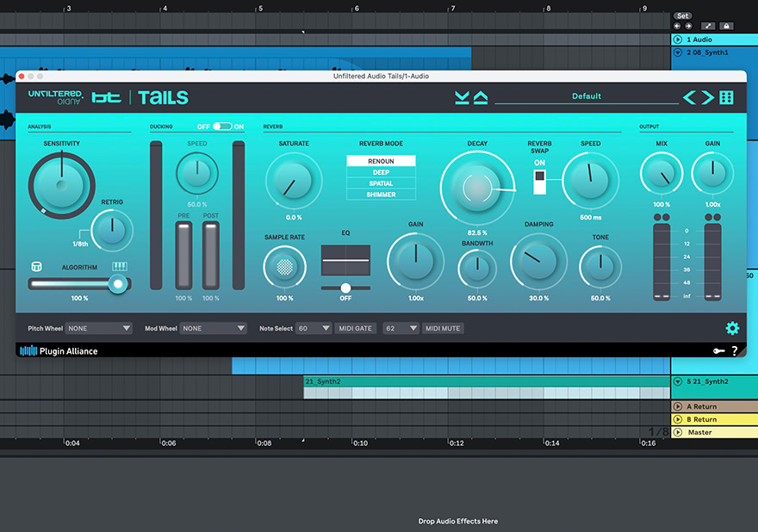
Task: Unfold the 5 21_Synth2 track
Action: click(x=678, y=381)
